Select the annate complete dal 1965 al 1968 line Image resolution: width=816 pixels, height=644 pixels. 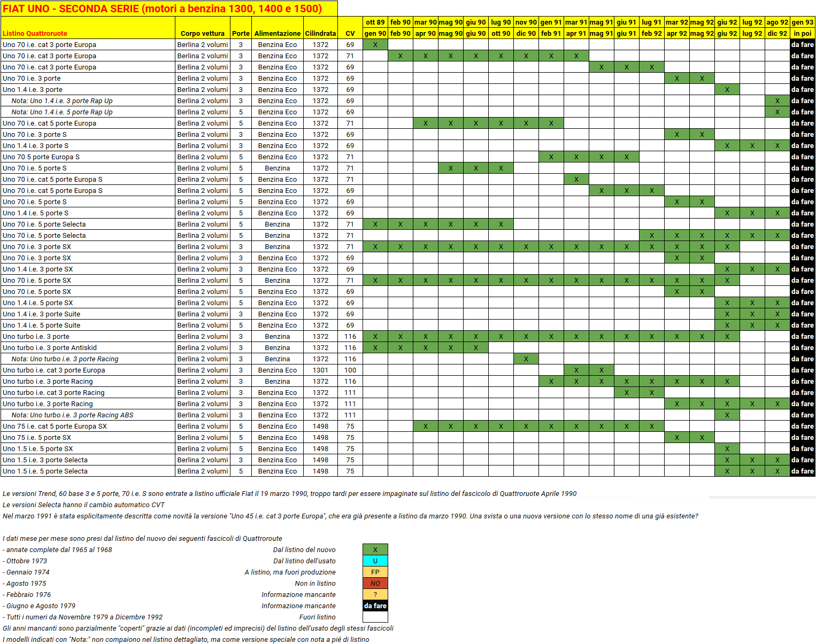point(57,549)
